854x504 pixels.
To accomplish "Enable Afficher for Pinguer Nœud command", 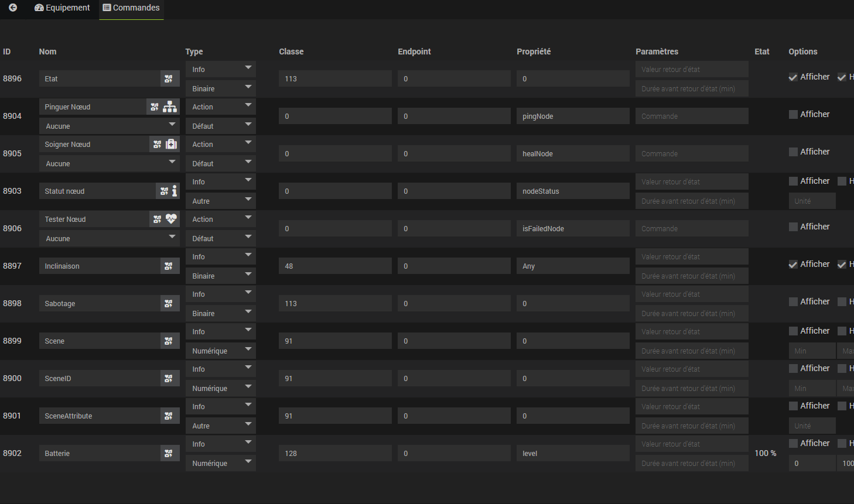I will pos(793,115).
